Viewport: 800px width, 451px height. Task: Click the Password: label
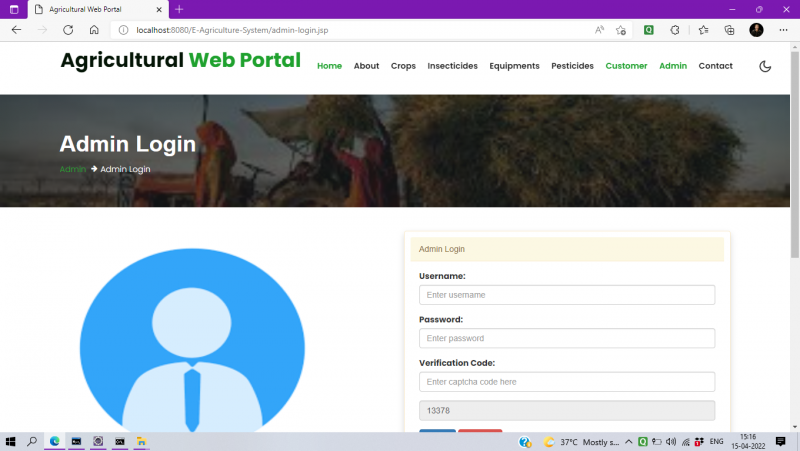(441, 319)
